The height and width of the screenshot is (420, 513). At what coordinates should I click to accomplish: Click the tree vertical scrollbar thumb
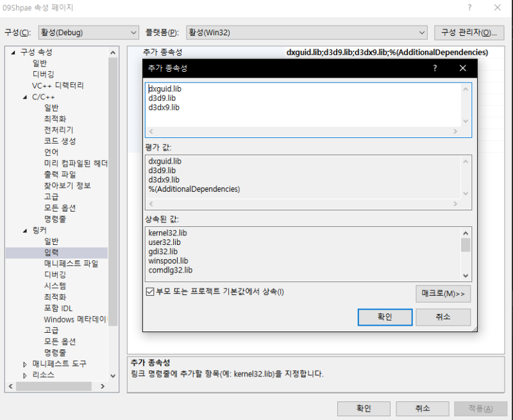[113, 192]
